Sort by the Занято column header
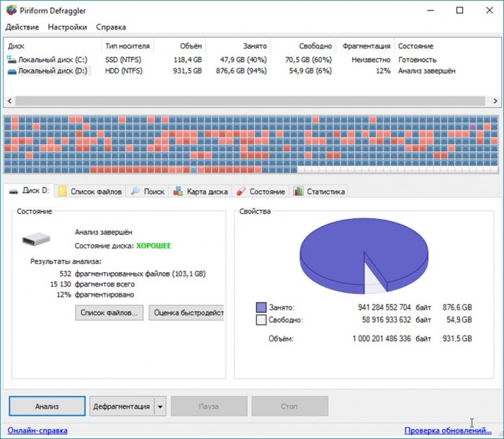The height and width of the screenshot is (439, 504). pyautogui.click(x=238, y=46)
